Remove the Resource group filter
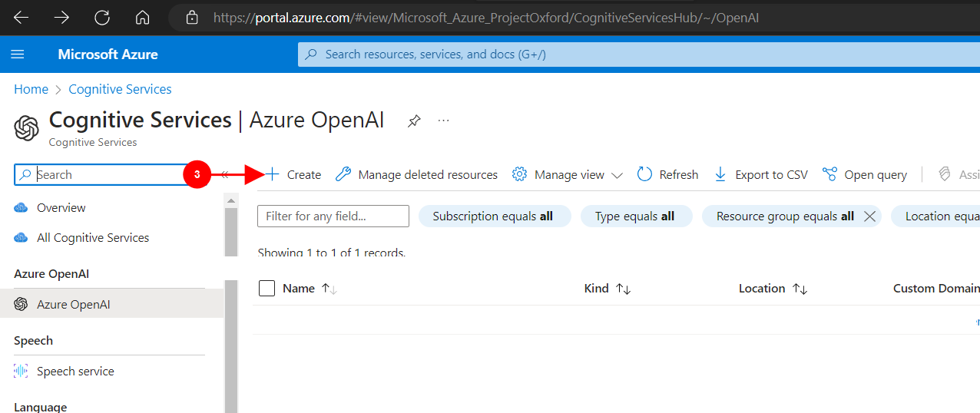Image resolution: width=980 pixels, height=413 pixels. pyautogui.click(x=869, y=216)
